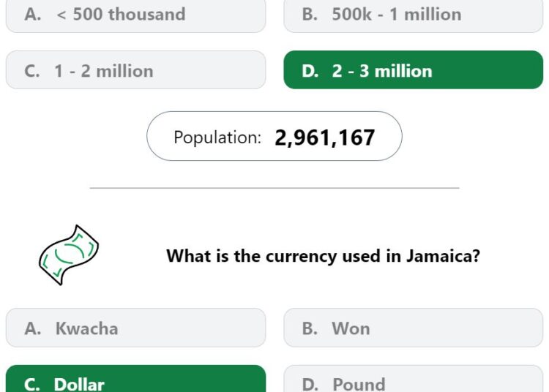Click the Population 2,961,167 info pill
The image size is (549, 392).
[x=274, y=136]
